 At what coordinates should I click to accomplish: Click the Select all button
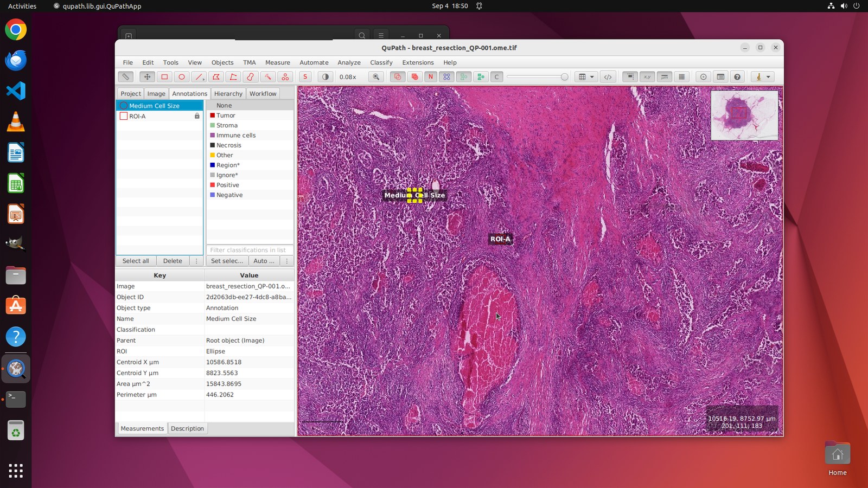[136, 261]
